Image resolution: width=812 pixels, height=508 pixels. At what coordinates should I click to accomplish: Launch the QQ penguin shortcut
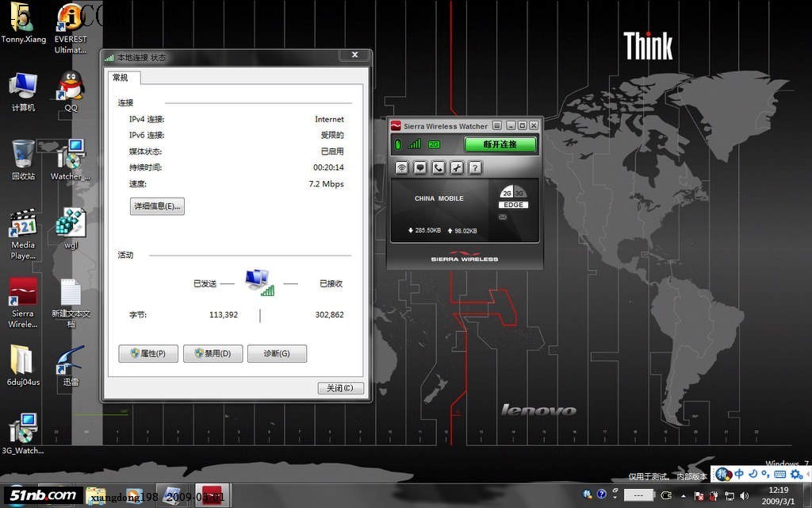pos(71,91)
